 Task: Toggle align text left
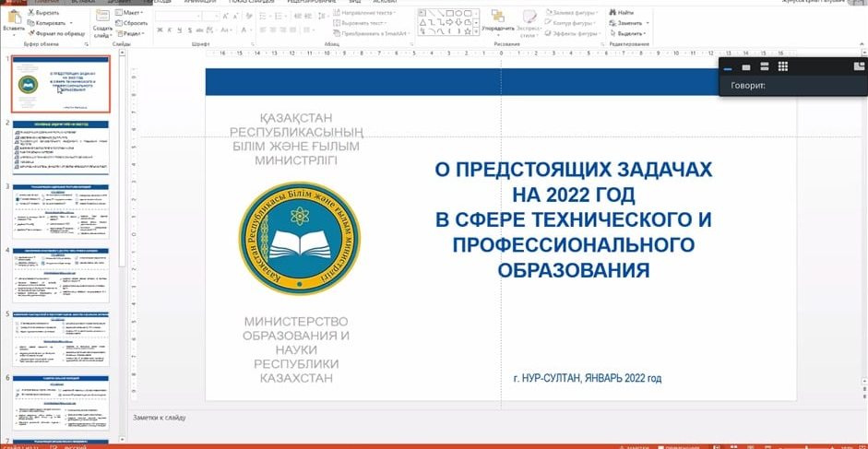click(264, 30)
